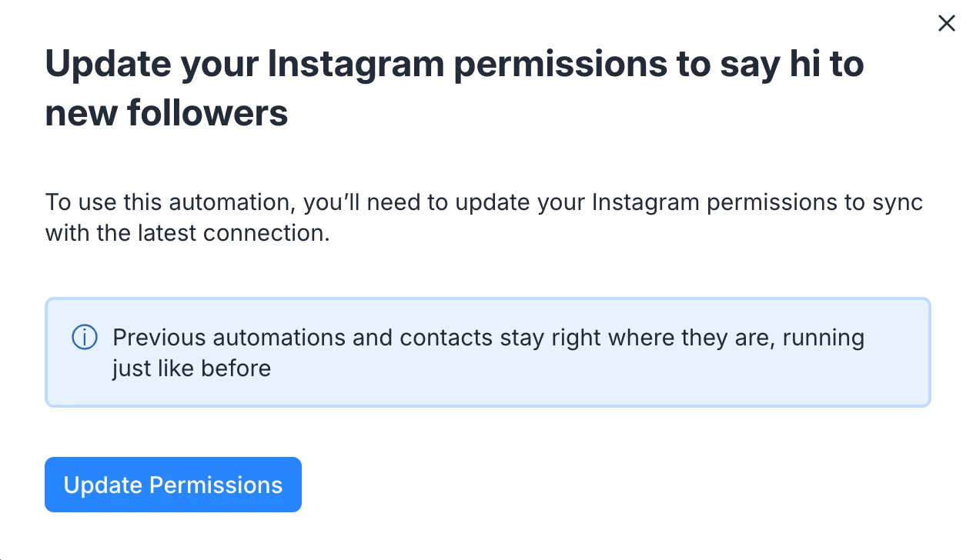Click the word "Permissions" on the blue button
Image resolution: width=973 pixels, height=560 pixels.
pyautogui.click(x=216, y=485)
